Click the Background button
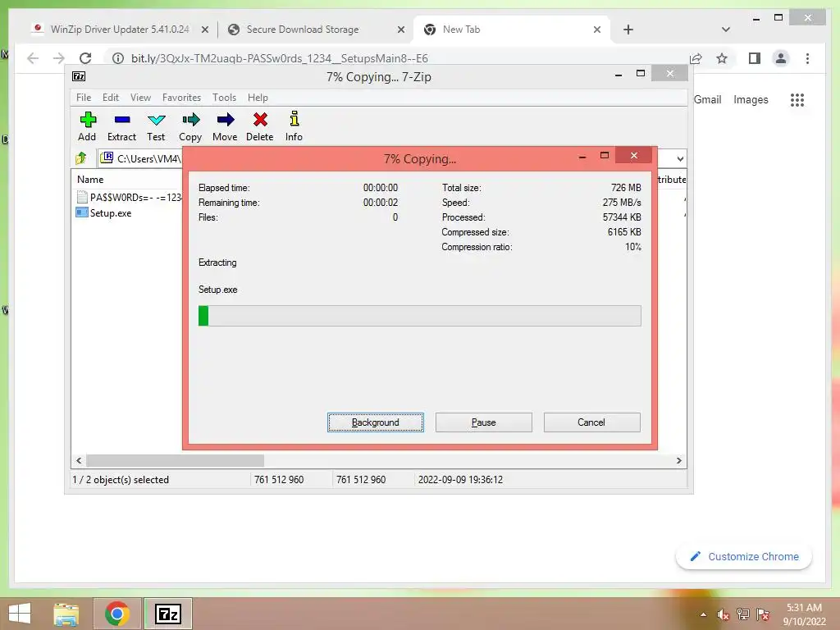 tap(376, 422)
